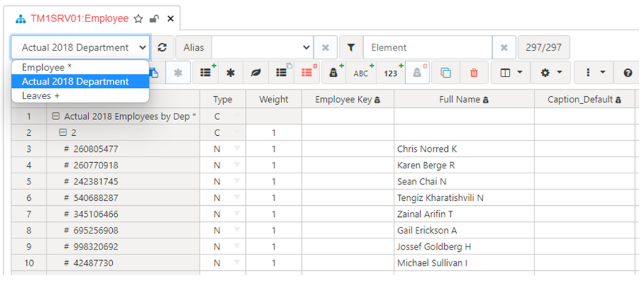Viewport: 644px width, 286px height.
Task: Switch to the TM1SRV01:Employee tab
Action: [79, 19]
